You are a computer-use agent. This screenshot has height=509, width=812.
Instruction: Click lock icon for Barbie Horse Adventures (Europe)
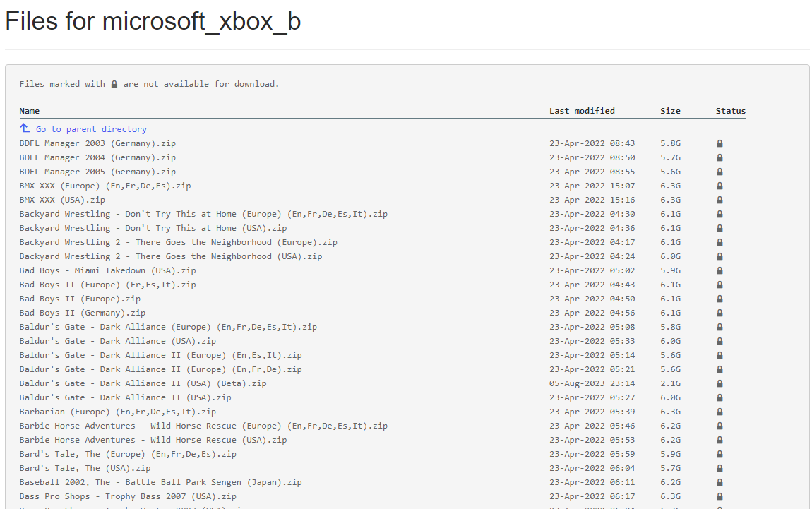coord(720,426)
